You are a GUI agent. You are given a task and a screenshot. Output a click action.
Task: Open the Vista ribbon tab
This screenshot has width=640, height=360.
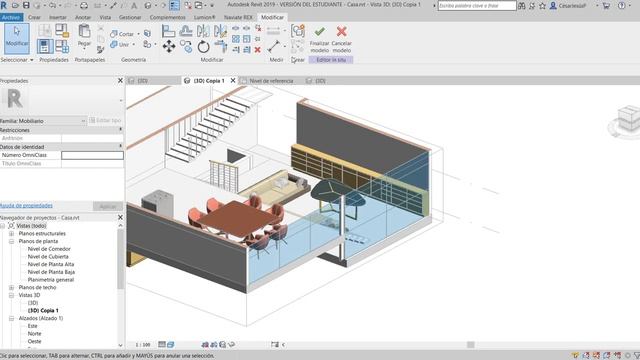click(x=105, y=18)
